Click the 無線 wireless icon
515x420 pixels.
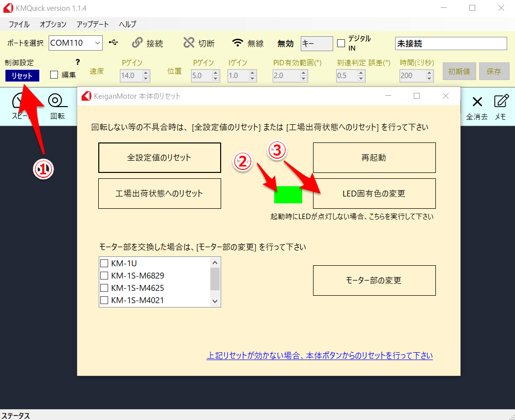[237, 43]
